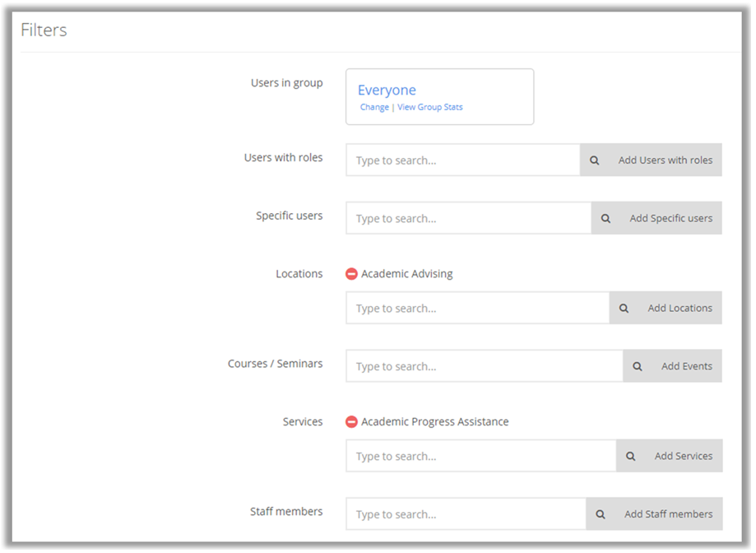Click the magnifier icon beside Add Services
The width and height of the screenshot is (756, 553).
coord(630,456)
